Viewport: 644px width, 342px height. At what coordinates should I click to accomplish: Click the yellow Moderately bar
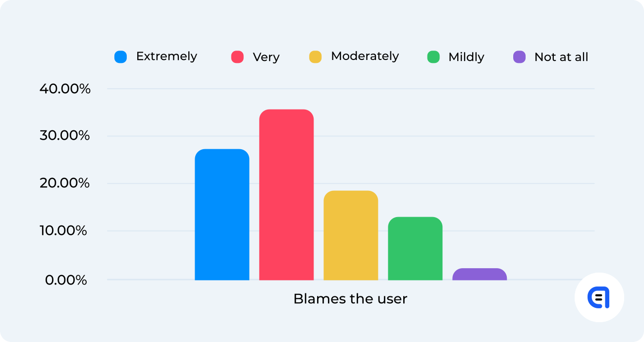pos(351,235)
